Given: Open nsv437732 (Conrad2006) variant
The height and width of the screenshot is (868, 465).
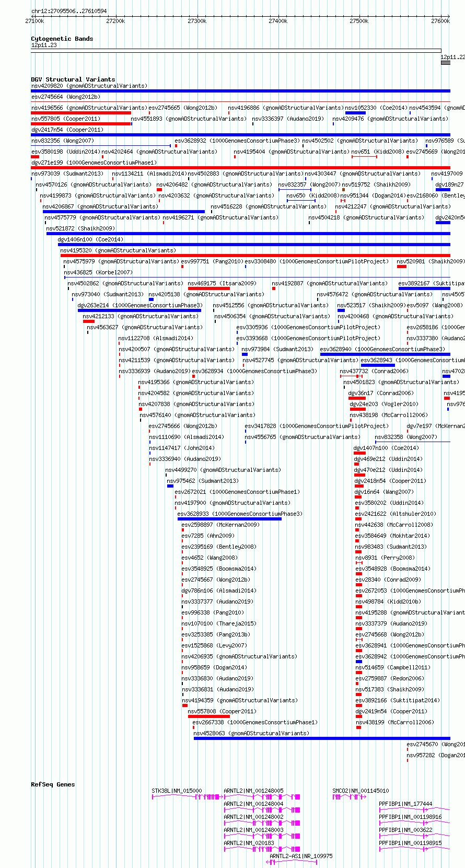Looking at the screenshot, I should click(375, 371).
